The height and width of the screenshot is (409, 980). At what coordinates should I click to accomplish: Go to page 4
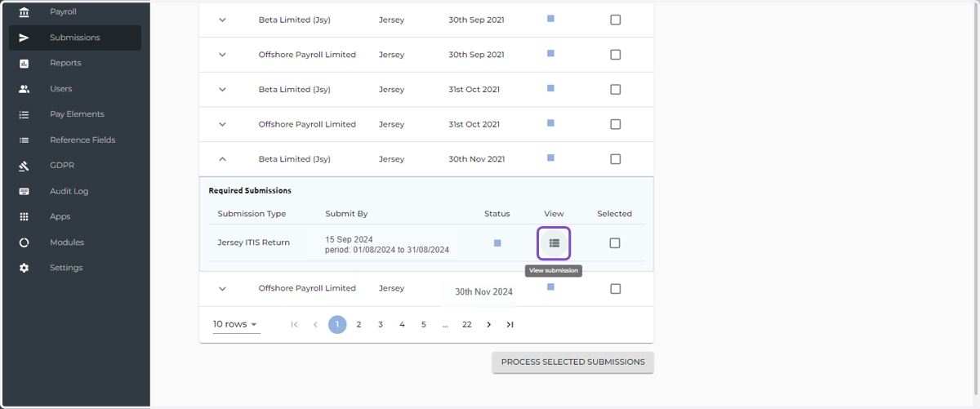pyautogui.click(x=402, y=324)
